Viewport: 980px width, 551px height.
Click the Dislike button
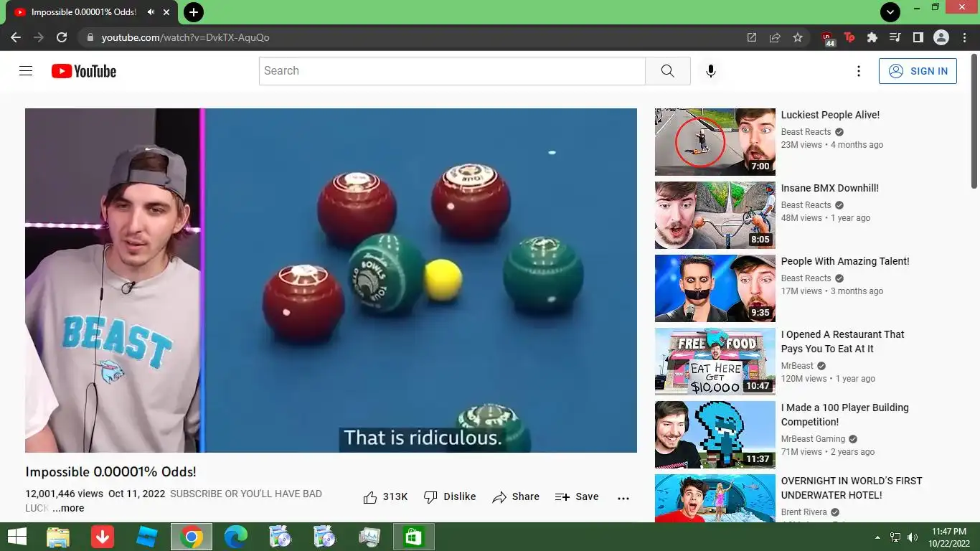[x=450, y=496]
